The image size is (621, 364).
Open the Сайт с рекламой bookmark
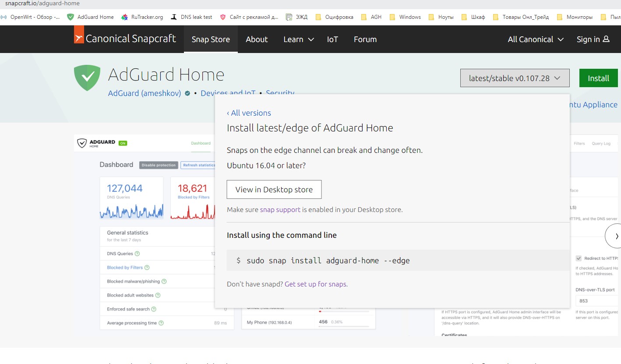point(249,17)
